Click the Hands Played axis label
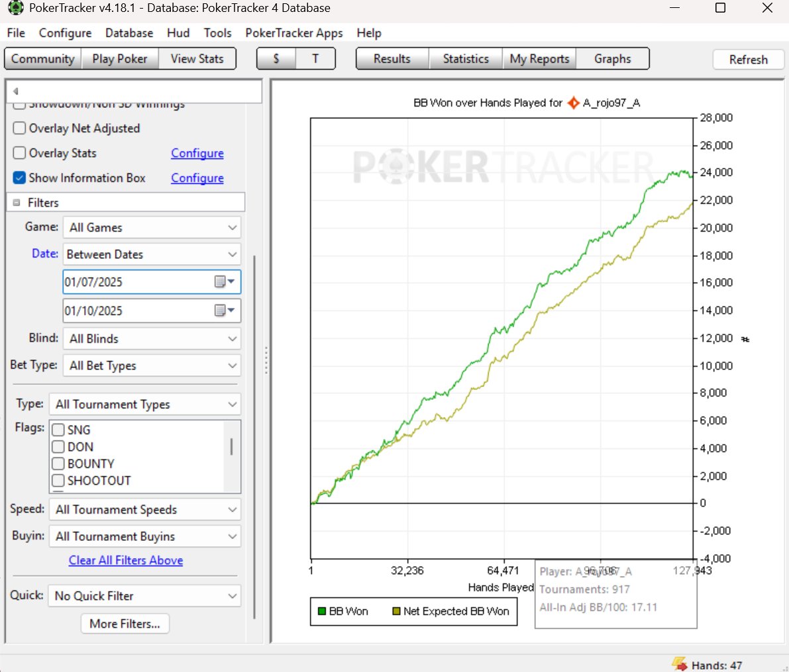This screenshot has height=672, width=789. 501,587
